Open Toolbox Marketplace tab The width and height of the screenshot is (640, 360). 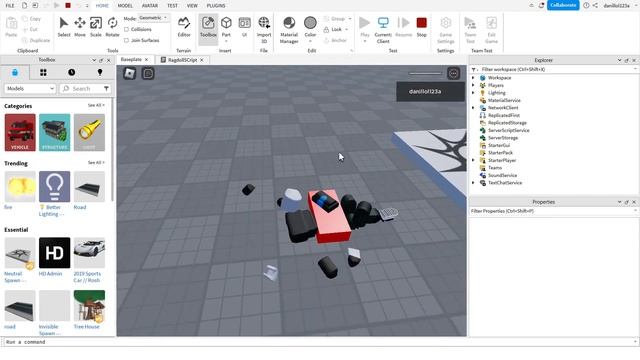(x=15, y=72)
